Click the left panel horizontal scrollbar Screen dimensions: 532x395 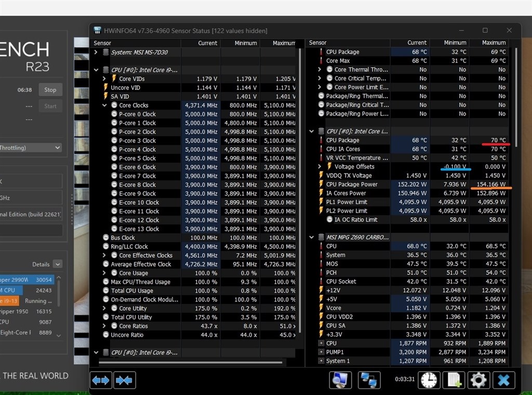[190, 363]
